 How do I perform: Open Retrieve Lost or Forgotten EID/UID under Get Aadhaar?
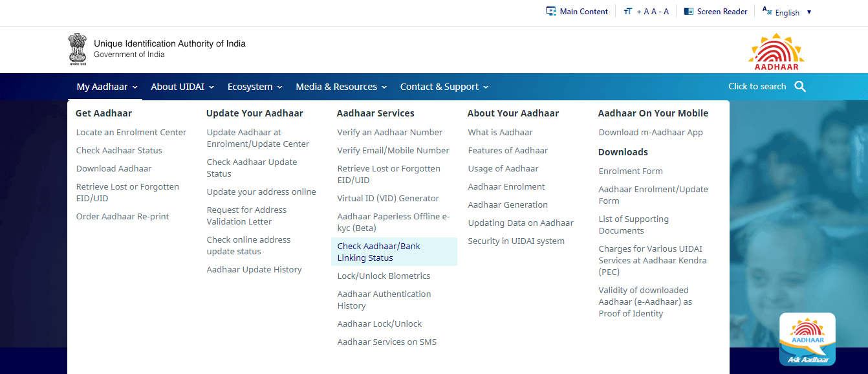pyautogui.click(x=127, y=192)
